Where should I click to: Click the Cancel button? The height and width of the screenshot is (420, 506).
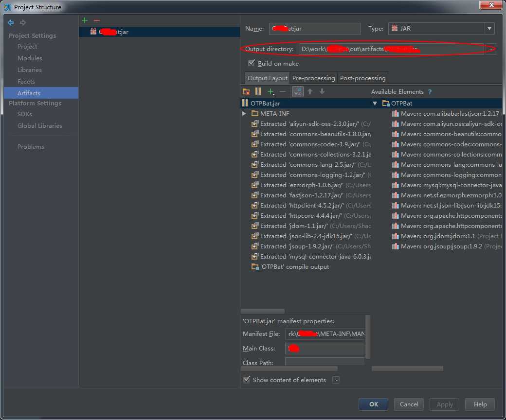pyautogui.click(x=409, y=404)
